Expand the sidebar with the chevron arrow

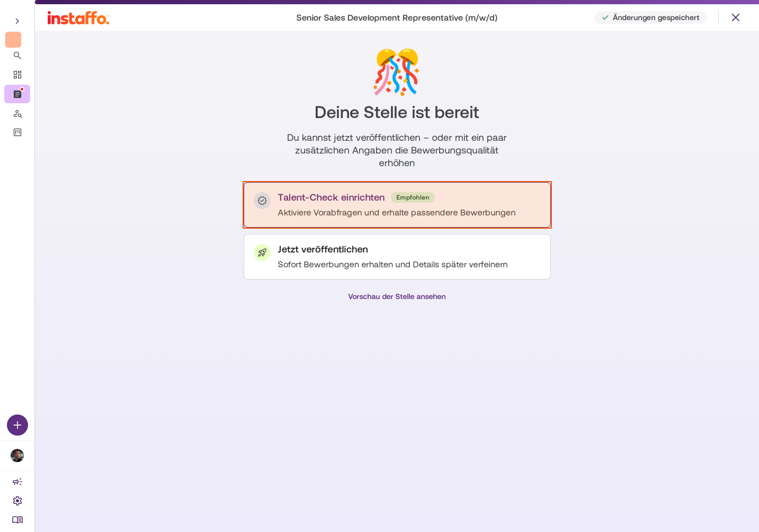coord(17,21)
